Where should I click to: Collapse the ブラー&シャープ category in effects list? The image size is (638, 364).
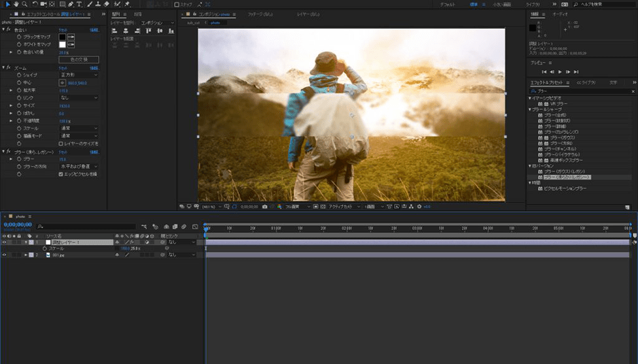(x=530, y=109)
